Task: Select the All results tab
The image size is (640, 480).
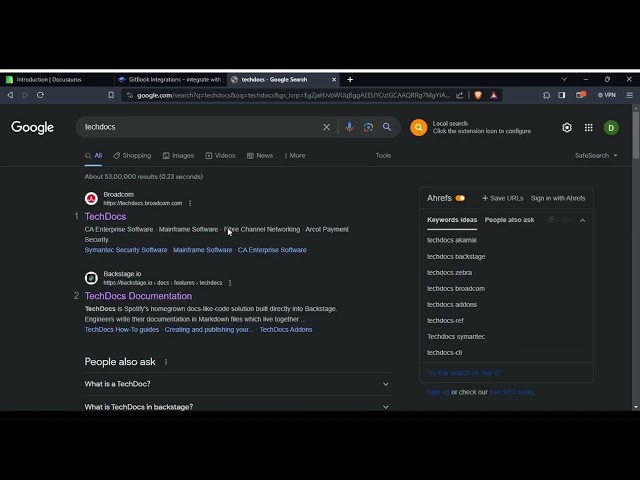Action: 93,156
